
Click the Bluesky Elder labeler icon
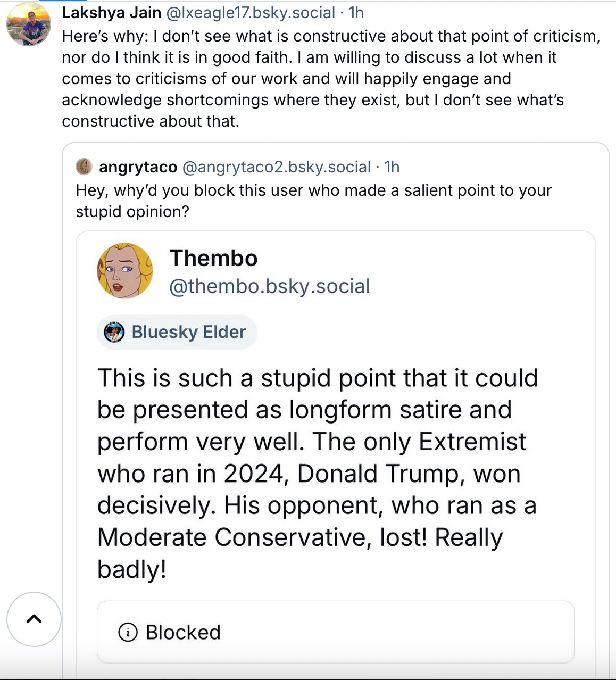(x=114, y=332)
